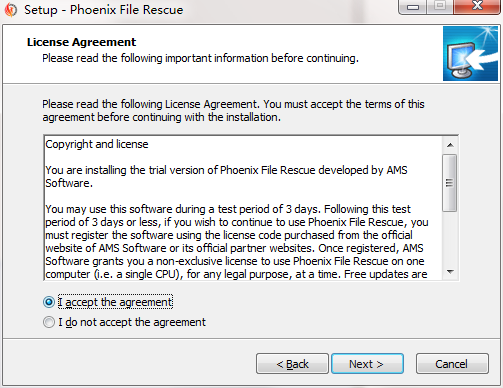Click the Phoenix flame icon in title bar

pos(10,10)
